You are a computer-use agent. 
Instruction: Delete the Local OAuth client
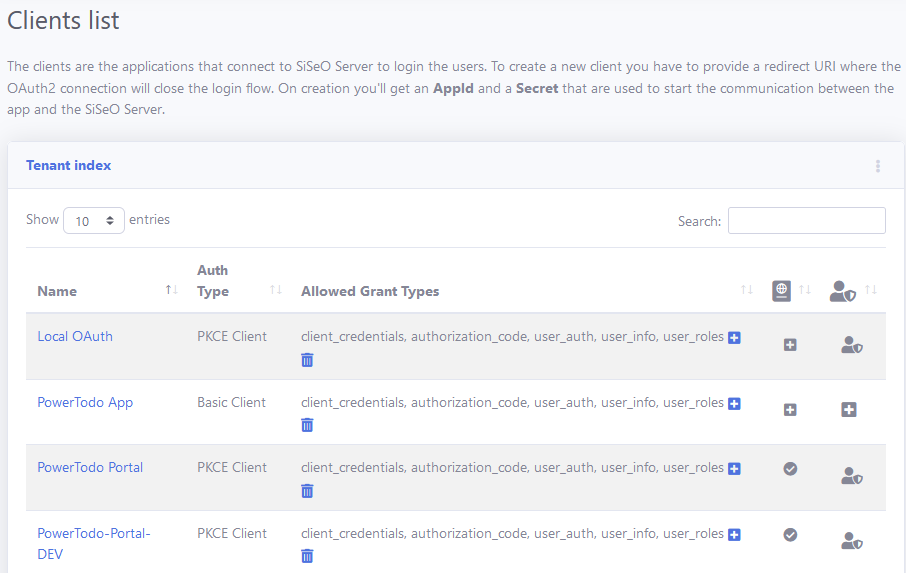pyautogui.click(x=307, y=360)
